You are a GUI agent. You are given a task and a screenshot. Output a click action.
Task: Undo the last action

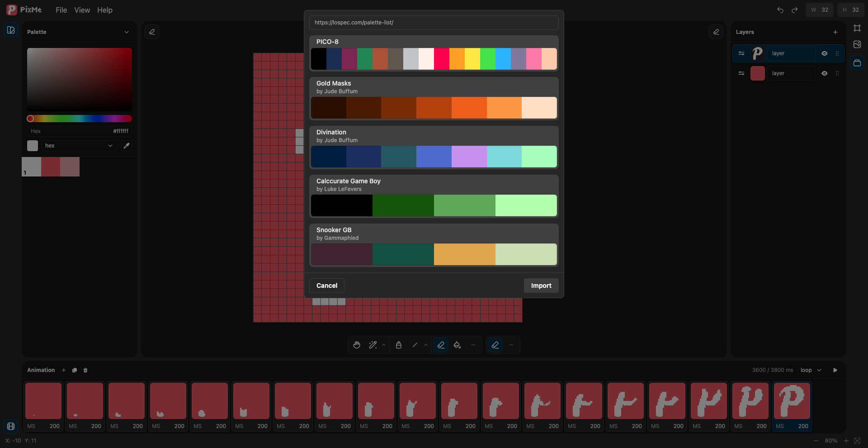pos(780,10)
